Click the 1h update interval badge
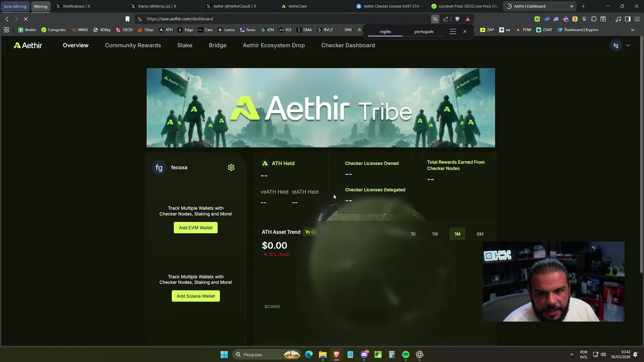Screen dimensions: 644x362 pyautogui.click(x=310, y=232)
